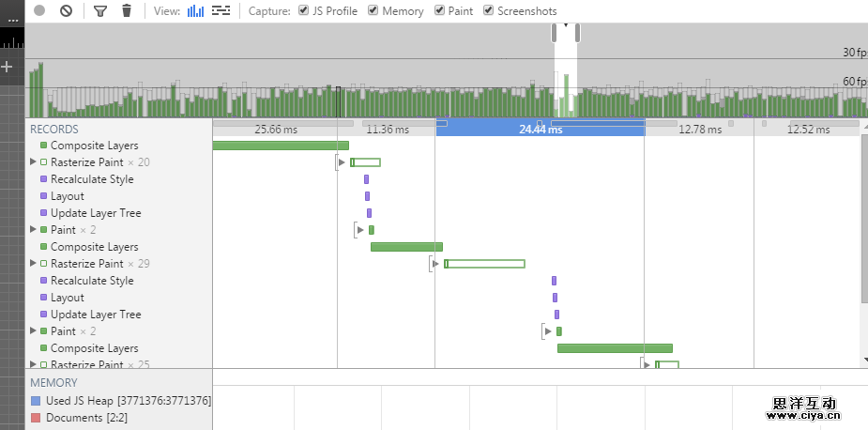Expand the first Paint × 2 record

pos(34,230)
